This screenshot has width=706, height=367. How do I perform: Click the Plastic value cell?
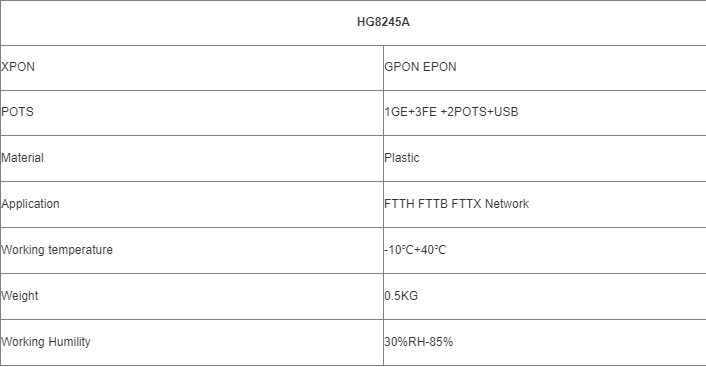[545, 158]
